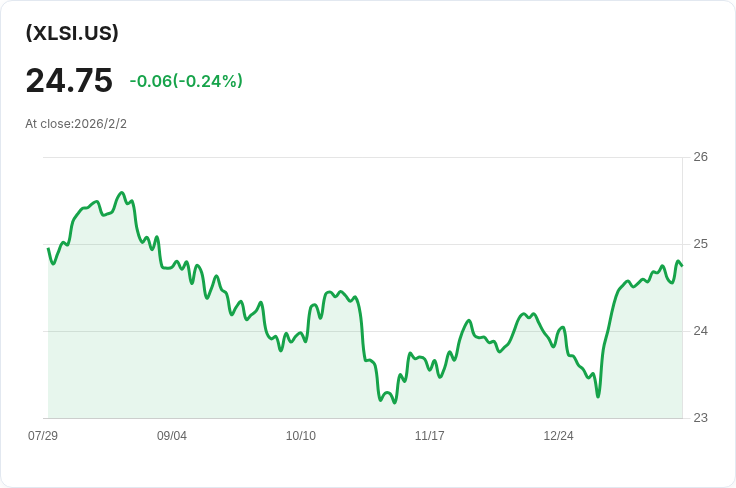Select the 24.75 current price
This screenshot has height=488, width=736.
69,81
